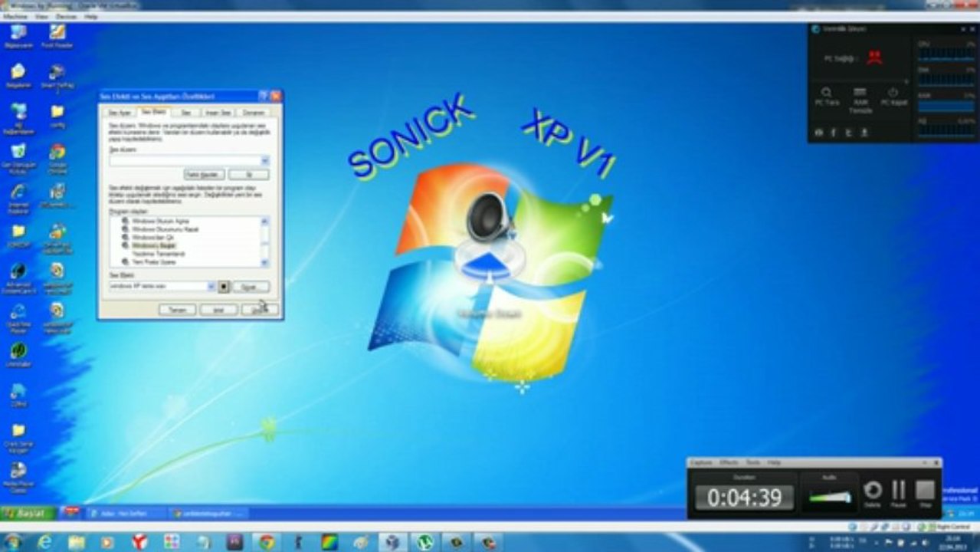The width and height of the screenshot is (980, 552).
Task: Select the SONICK folder on desktop
Action: (x=18, y=235)
